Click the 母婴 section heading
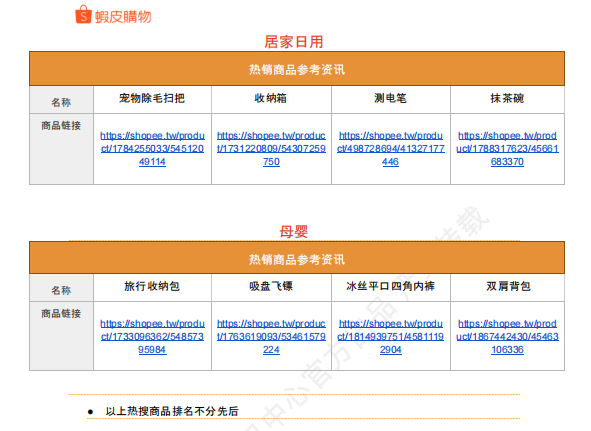 tap(294, 232)
